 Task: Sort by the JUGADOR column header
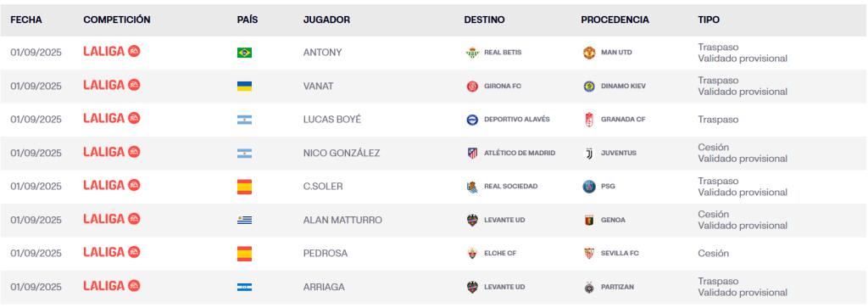pyautogui.click(x=326, y=20)
